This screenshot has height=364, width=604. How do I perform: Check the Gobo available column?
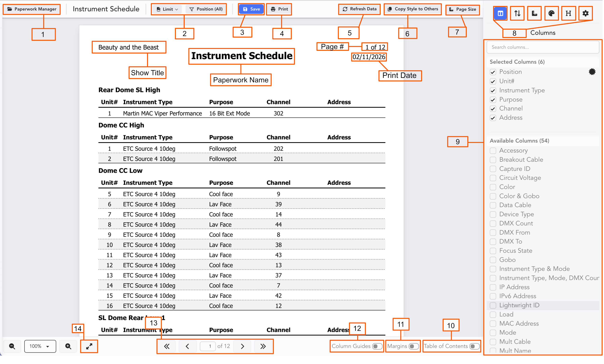click(x=493, y=260)
